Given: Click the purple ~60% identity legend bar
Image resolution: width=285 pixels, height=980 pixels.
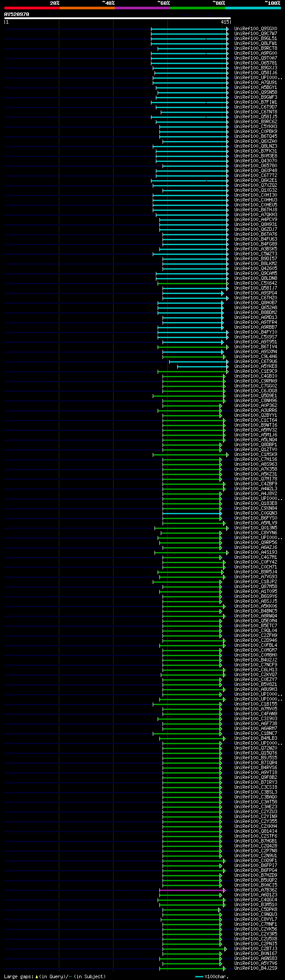Looking at the screenshot, I should coord(142,8).
